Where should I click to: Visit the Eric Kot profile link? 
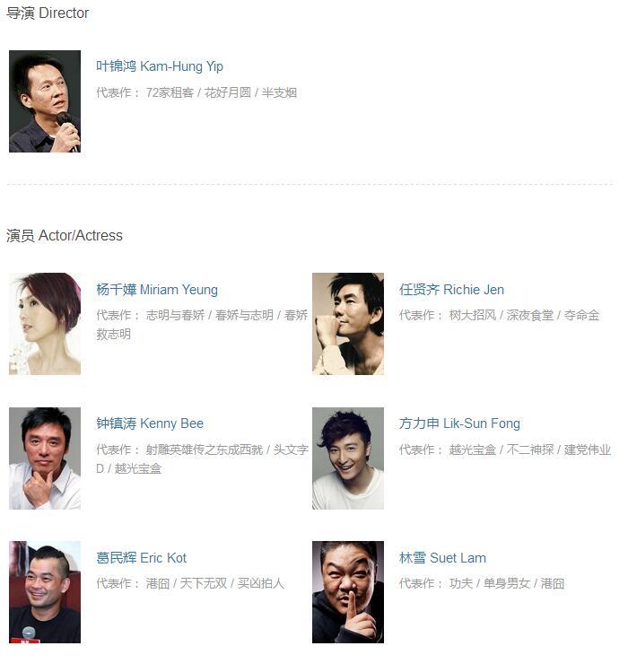pyautogui.click(x=141, y=558)
